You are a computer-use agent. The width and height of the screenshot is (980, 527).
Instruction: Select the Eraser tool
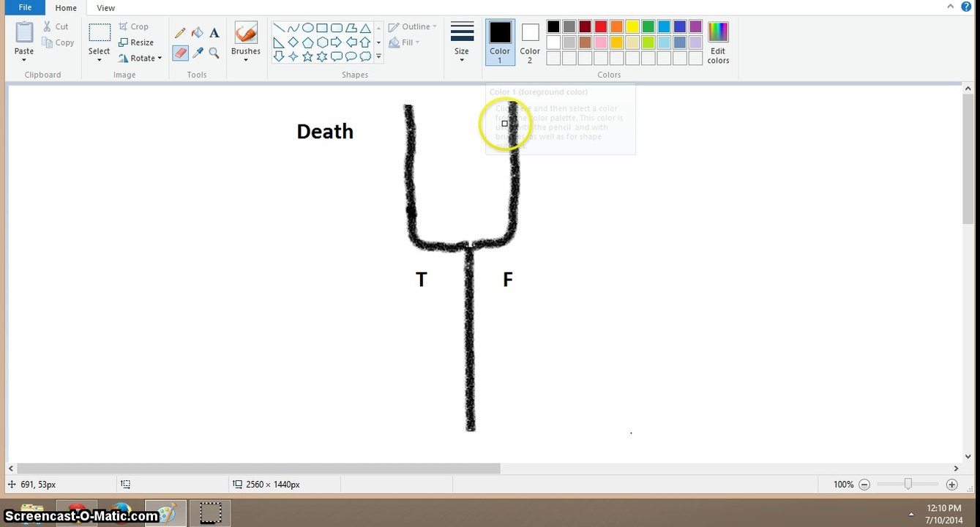pyautogui.click(x=180, y=53)
